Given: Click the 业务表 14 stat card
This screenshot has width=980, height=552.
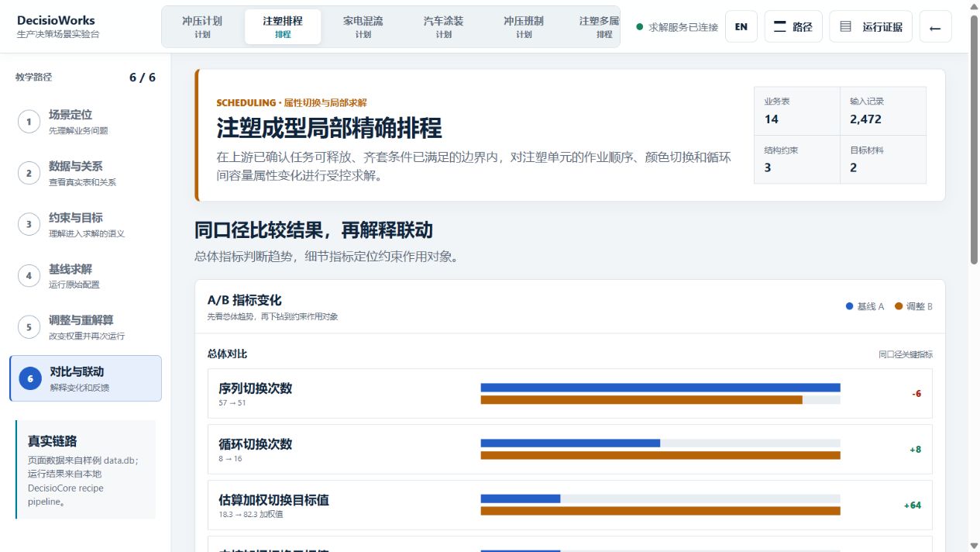Looking at the screenshot, I should [x=797, y=112].
